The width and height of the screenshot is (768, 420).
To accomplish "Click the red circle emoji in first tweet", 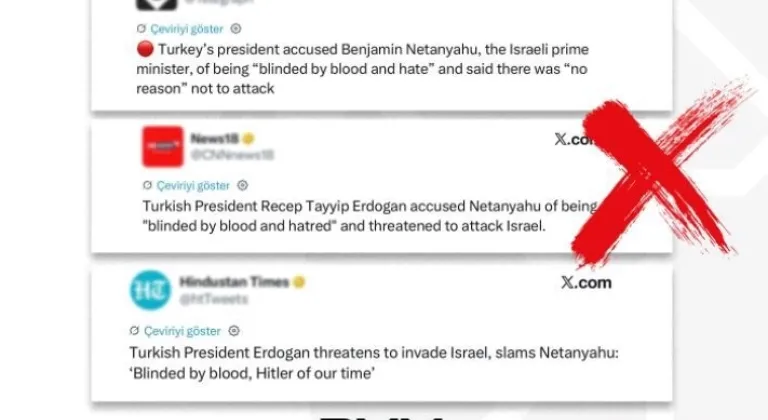I will coord(145,49).
